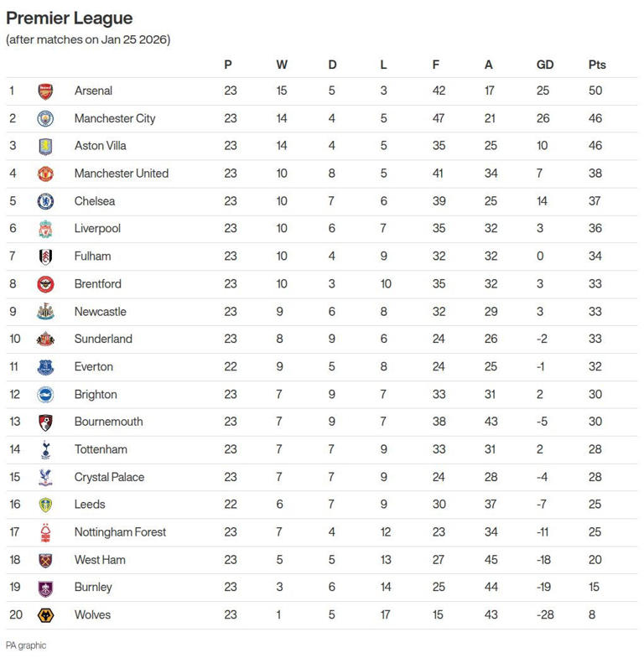Select the Liverpool crest icon

pyautogui.click(x=45, y=229)
